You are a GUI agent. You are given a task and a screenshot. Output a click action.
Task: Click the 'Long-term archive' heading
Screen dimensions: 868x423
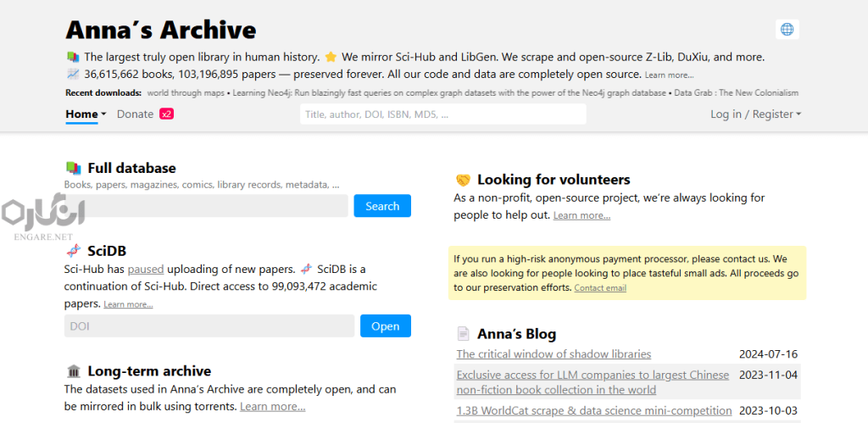[149, 371]
